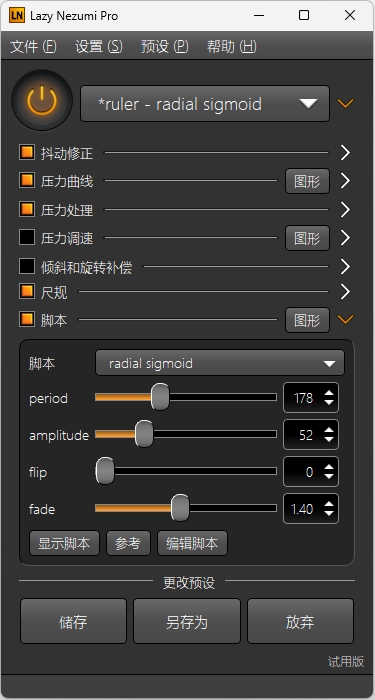The height and width of the screenshot is (700, 375).
Task: Open the ruler - radial sigmoid preset dropdown
Action: 205,104
